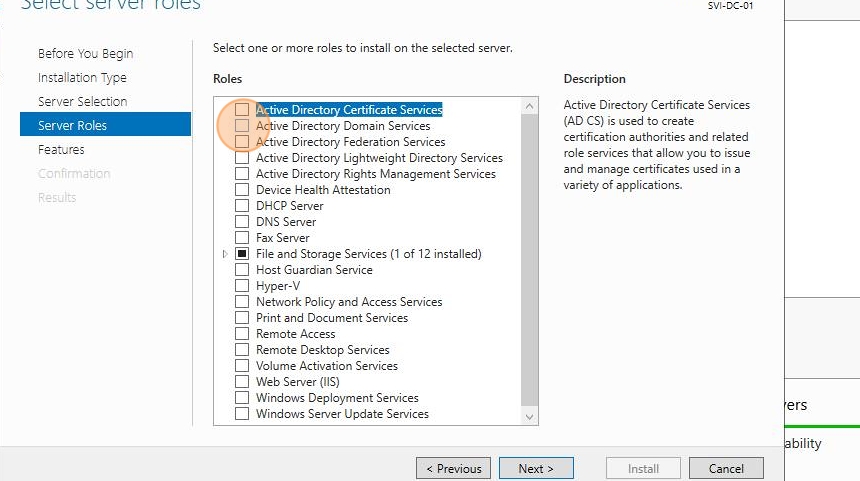Select the Remote Desktop Services label
Image resolution: width=860 pixels, height=481 pixels.
[322, 350]
